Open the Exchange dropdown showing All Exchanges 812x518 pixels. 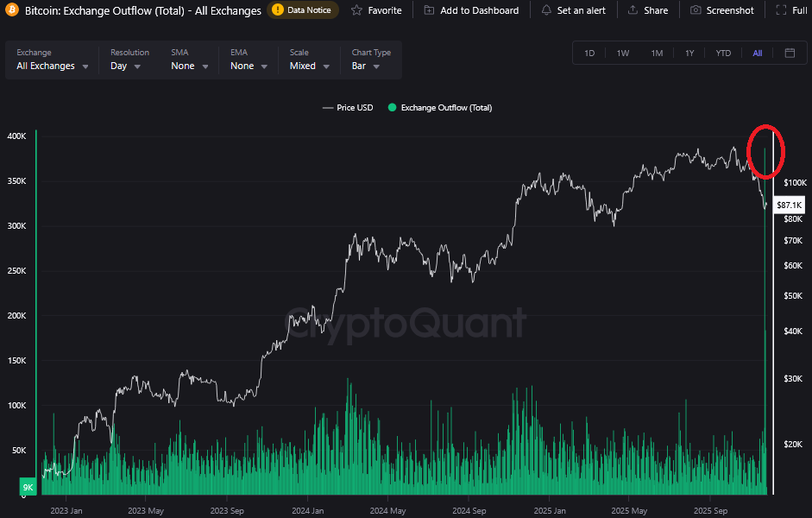[x=53, y=66]
